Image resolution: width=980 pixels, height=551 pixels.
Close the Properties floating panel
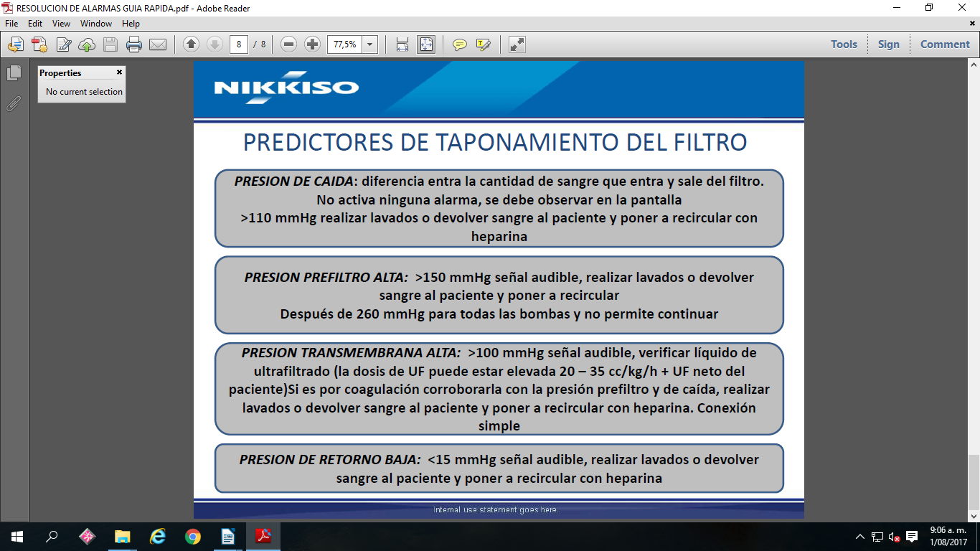click(x=119, y=72)
